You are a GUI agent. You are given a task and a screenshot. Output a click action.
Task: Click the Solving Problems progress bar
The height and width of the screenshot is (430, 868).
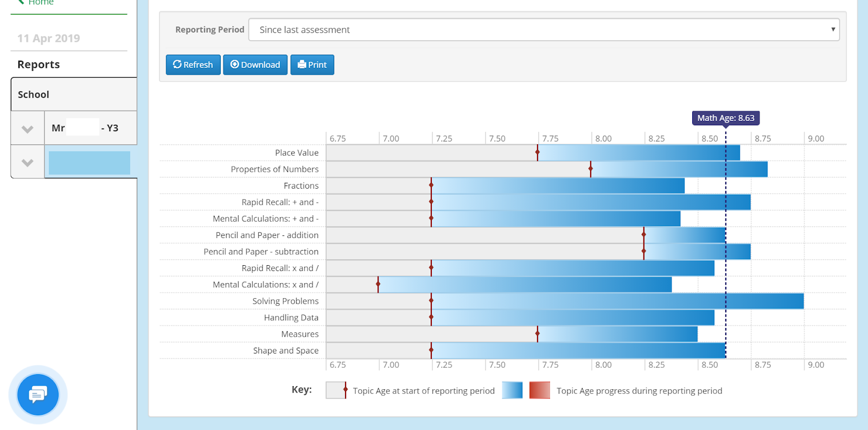[x=617, y=301]
